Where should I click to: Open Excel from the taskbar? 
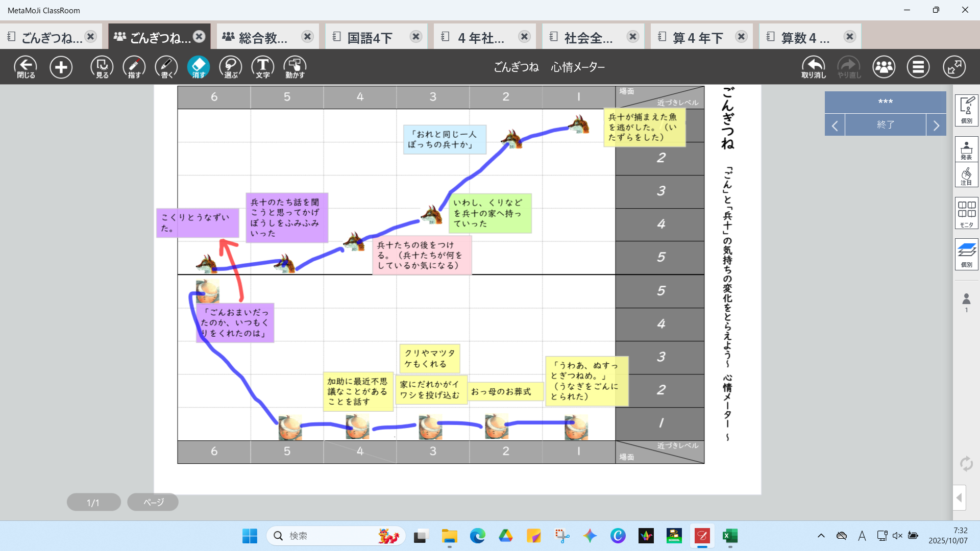coord(730,536)
